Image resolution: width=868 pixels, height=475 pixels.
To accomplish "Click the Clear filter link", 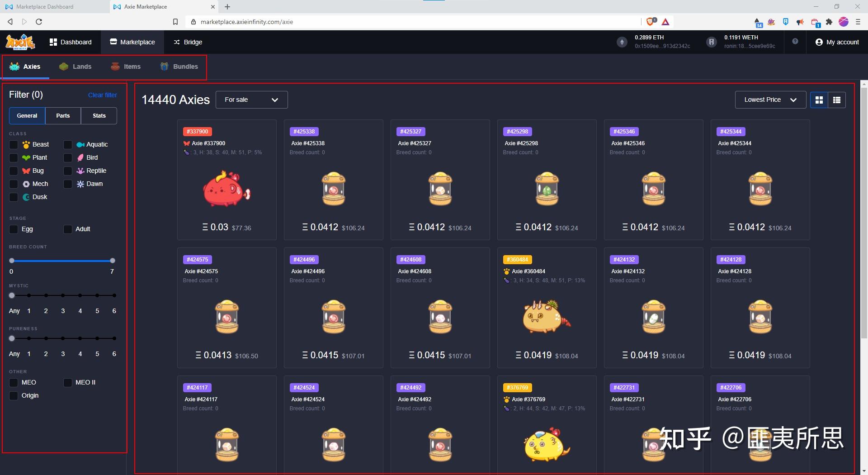I will [x=102, y=95].
